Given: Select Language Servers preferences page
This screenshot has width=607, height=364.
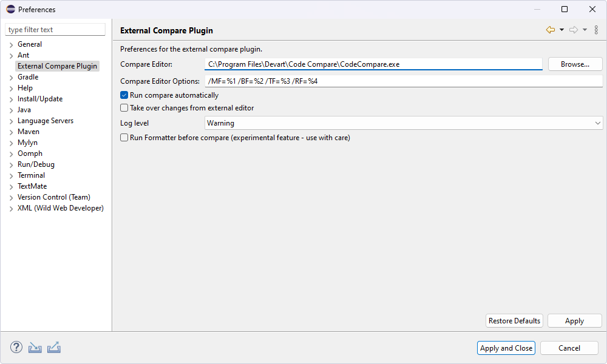Looking at the screenshot, I should click(x=46, y=121).
